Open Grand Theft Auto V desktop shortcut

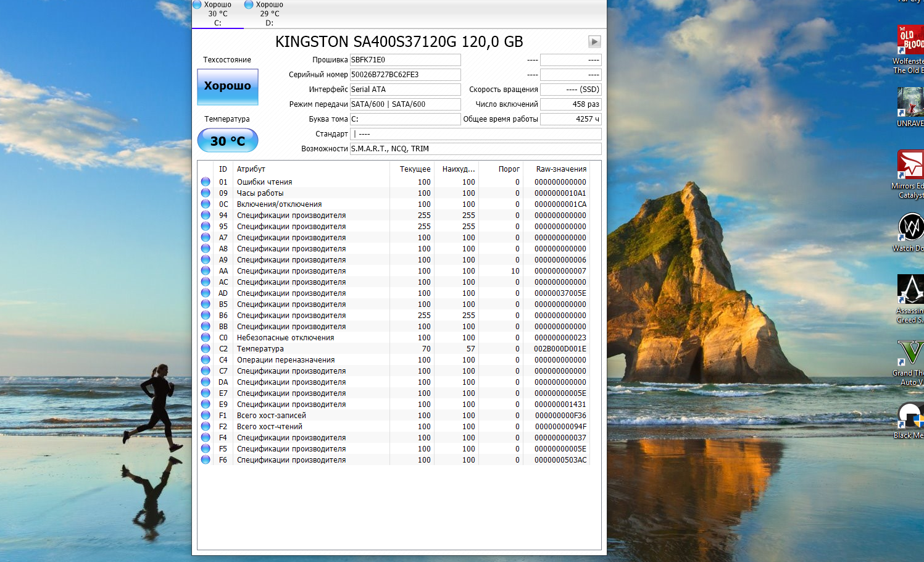[x=910, y=363]
